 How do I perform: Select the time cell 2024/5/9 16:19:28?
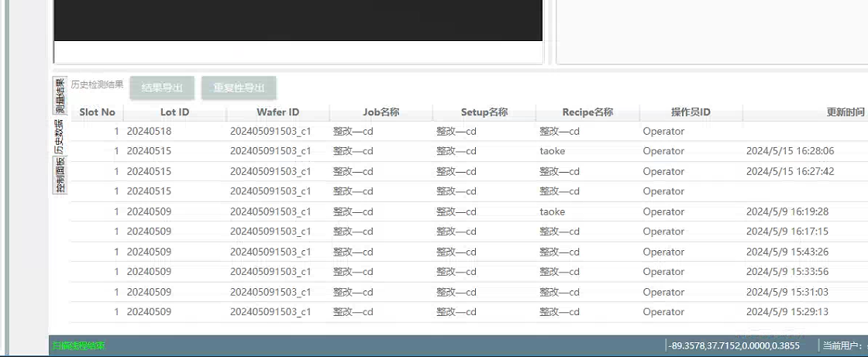[787, 211]
